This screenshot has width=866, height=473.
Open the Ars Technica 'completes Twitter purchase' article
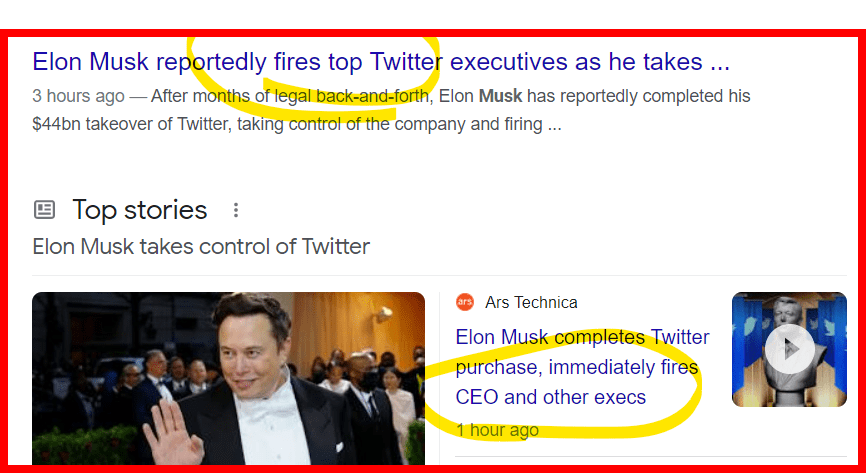(x=581, y=367)
